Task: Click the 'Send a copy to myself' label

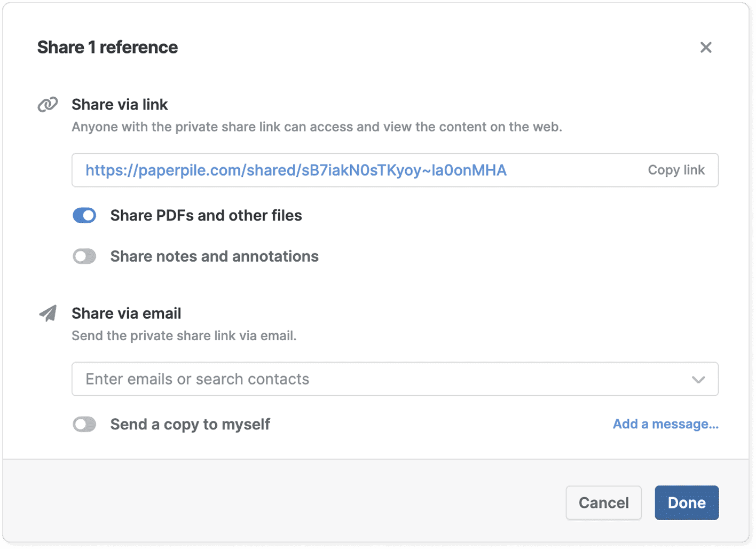Action: pyautogui.click(x=190, y=425)
